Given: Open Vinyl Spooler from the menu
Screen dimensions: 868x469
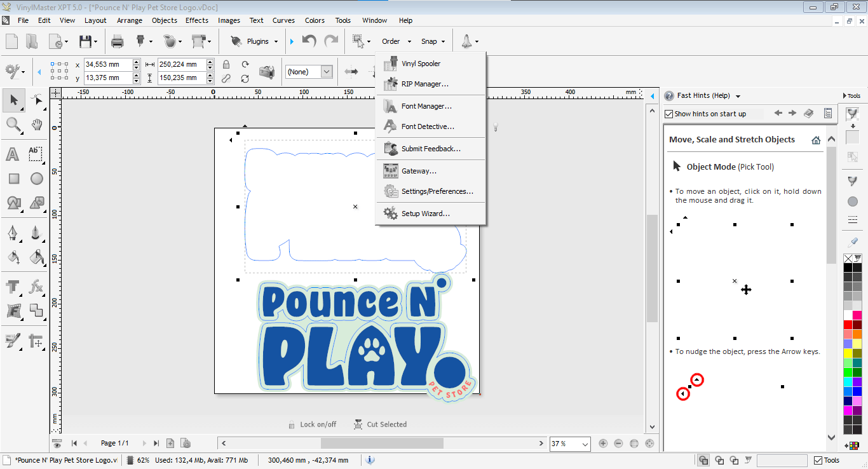Looking at the screenshot, I should [431, 64].
